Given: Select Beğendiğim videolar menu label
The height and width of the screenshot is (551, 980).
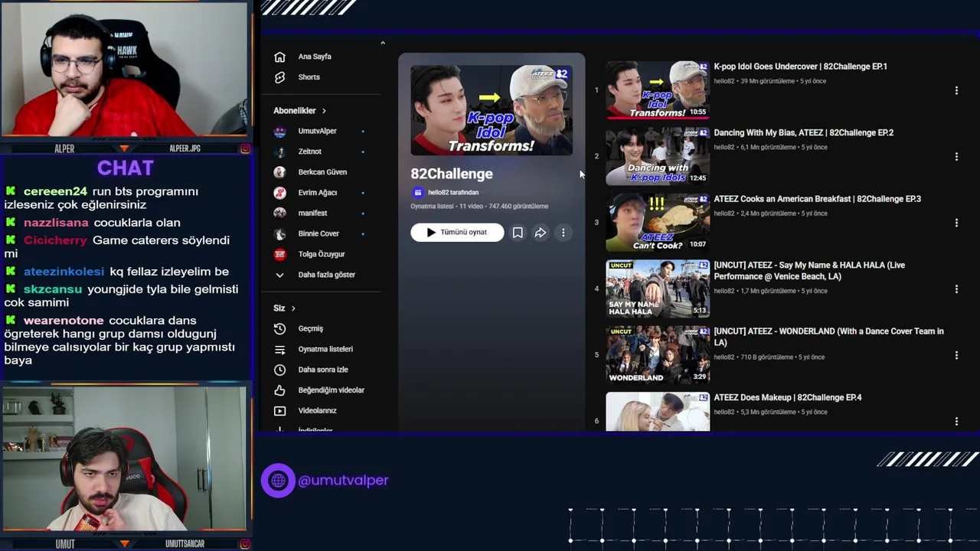Looking at the screenshot, I should point(332,390).
